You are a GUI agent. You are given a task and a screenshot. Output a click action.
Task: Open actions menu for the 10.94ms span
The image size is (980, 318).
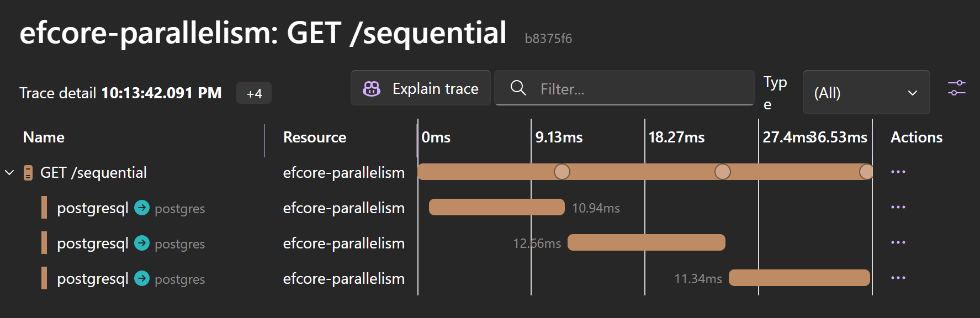pos(898,207)
